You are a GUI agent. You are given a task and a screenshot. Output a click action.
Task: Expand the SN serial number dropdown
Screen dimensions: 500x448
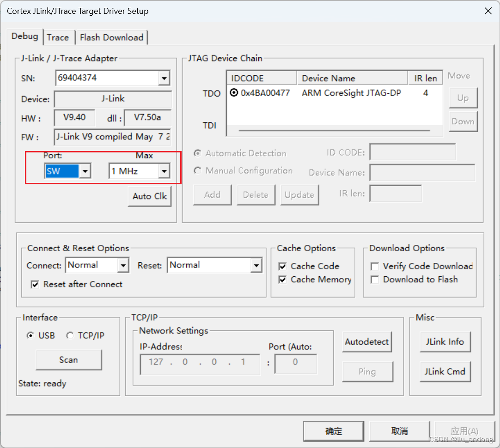[164, 78]
